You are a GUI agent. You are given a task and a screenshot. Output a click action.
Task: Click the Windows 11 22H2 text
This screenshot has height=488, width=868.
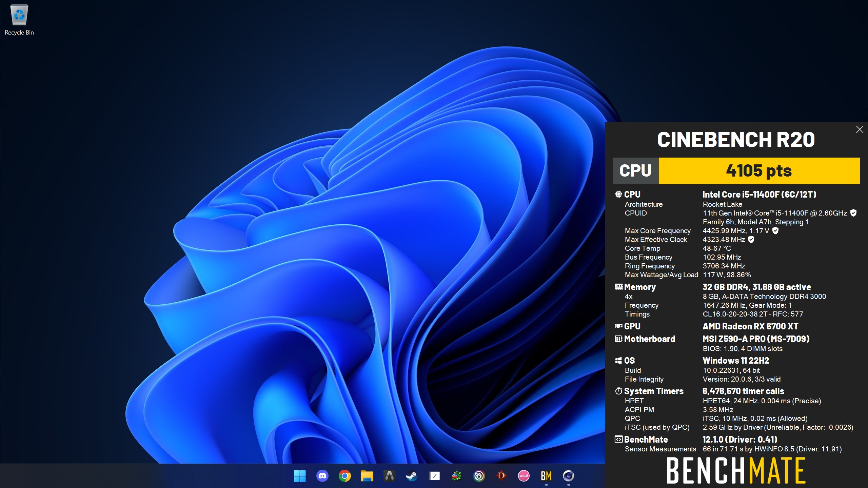736,361
